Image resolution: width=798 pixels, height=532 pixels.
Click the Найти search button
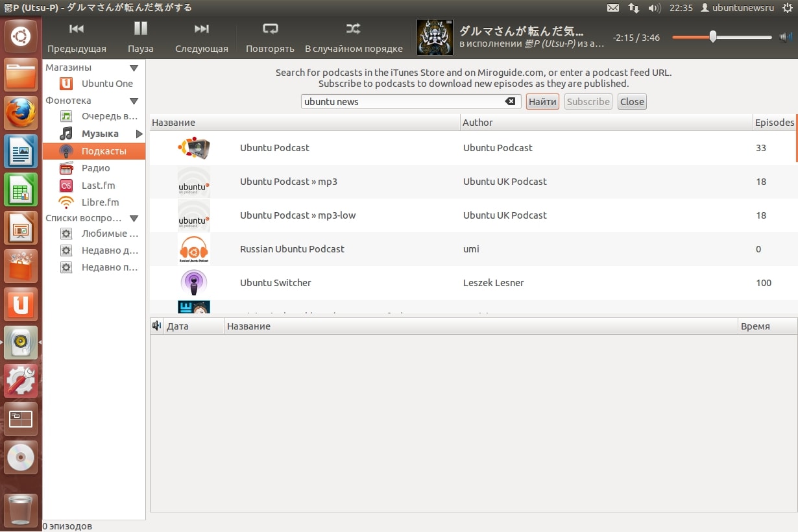pos(542,102)
